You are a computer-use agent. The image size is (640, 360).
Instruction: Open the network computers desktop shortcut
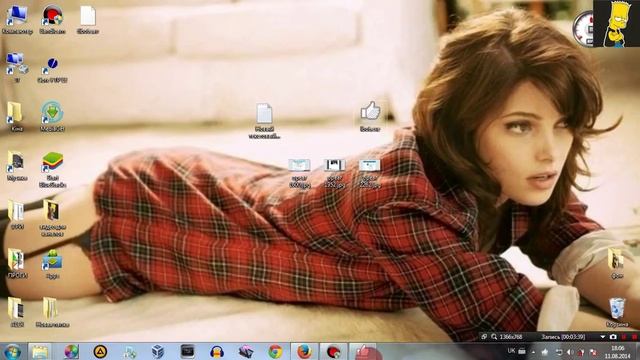[17, 67]
